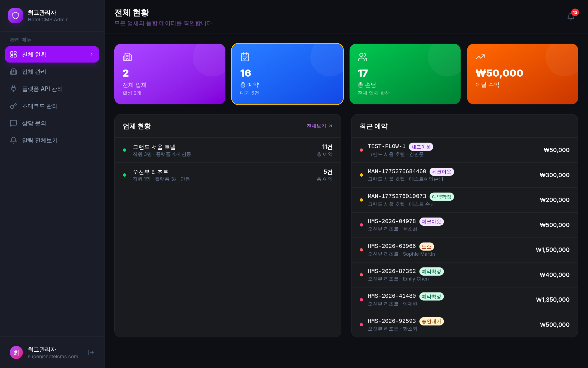
Task: Click the 전체보기 link in 업체 현황
Action: point(319,126)
